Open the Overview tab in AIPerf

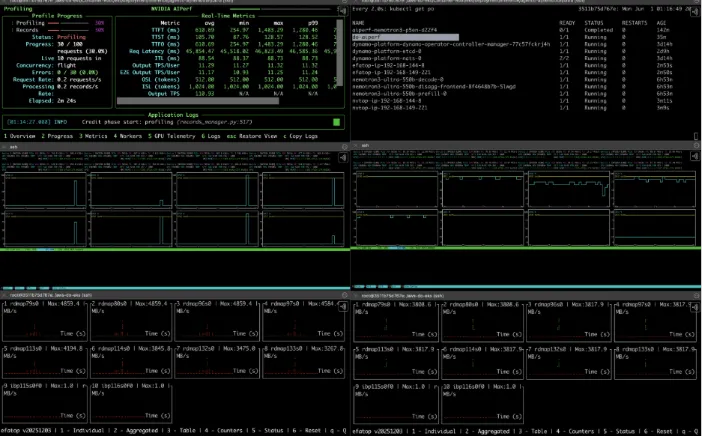click(20, 136)
